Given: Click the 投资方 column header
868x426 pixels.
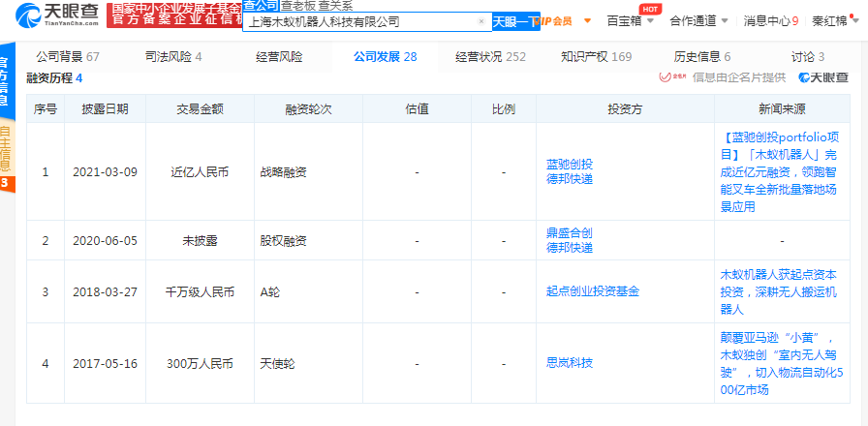Looking at the screenshot, I should 625,109.
